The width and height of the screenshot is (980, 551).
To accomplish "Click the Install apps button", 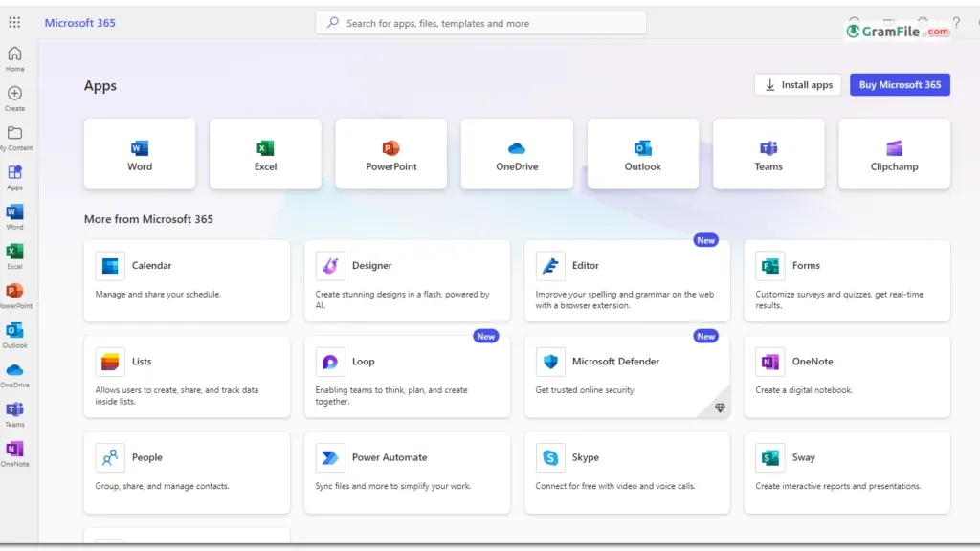I will 797,85.
